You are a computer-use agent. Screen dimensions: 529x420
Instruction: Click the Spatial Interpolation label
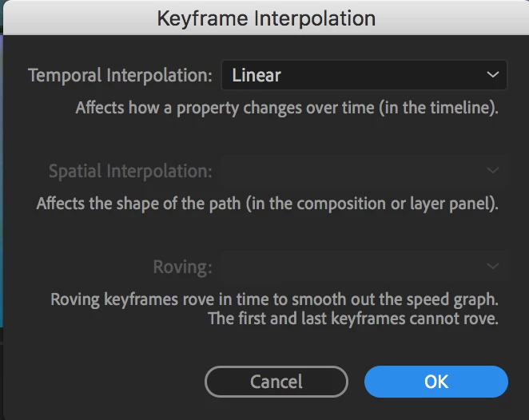tap(130, 171)
